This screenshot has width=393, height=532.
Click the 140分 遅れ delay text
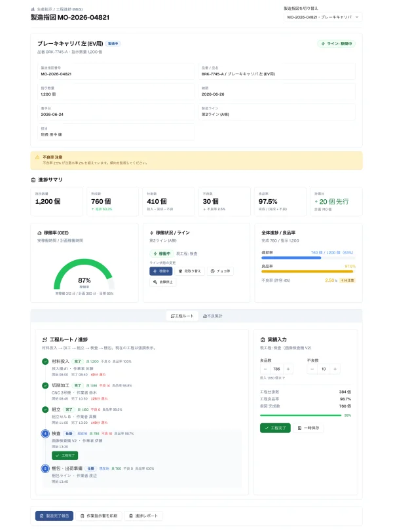click(99, 423)
